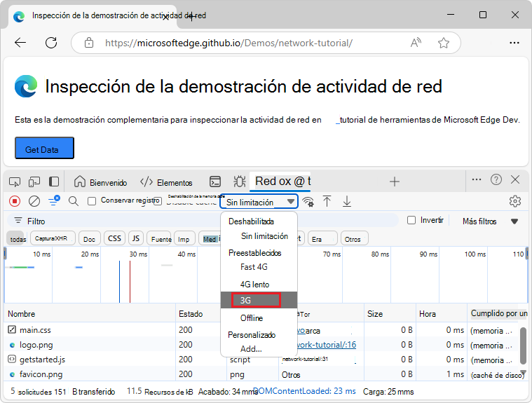Switch to the Elementos tab
The height and width of the screenshot is (403, 532).
click(x=166, y=182)
